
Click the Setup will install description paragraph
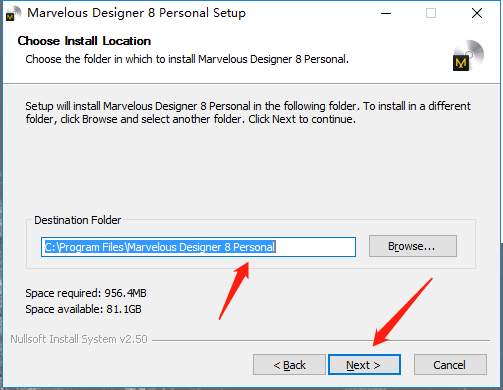(248, 113)
